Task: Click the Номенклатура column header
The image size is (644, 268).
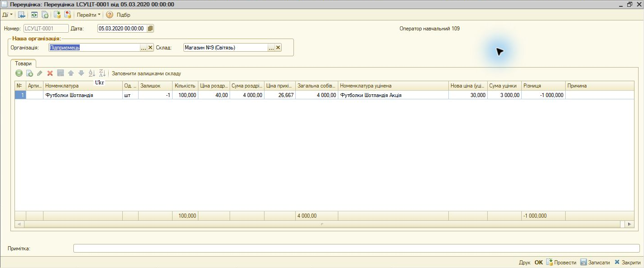Action: (x=83, y=86)
